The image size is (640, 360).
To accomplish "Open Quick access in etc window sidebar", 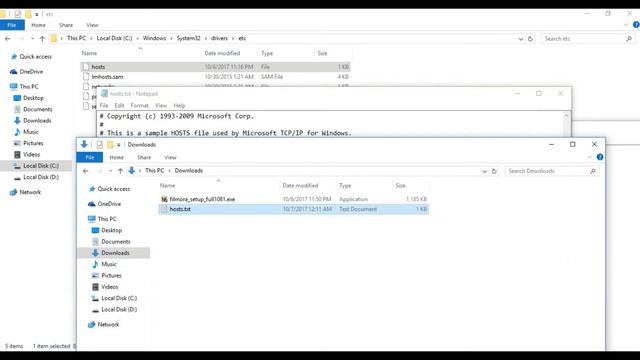I will click(36, 57).
